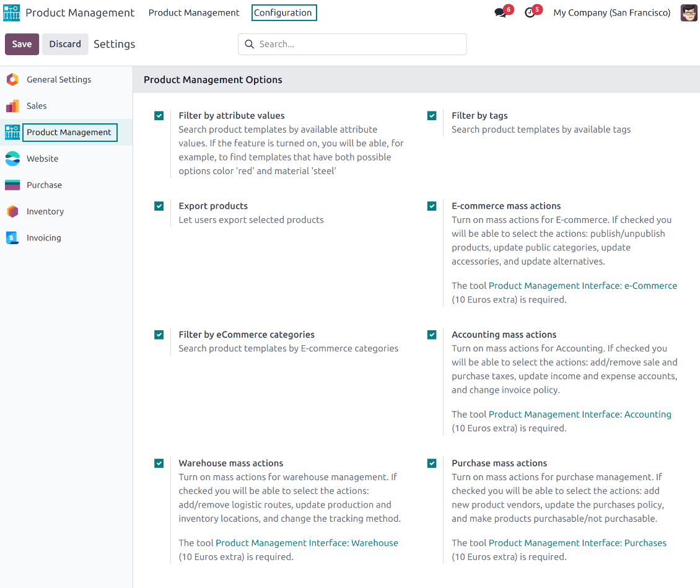Open Product Management Interface: e-Commerce link
This screenshot has width=700, height=588.
[x=582, y=286]
